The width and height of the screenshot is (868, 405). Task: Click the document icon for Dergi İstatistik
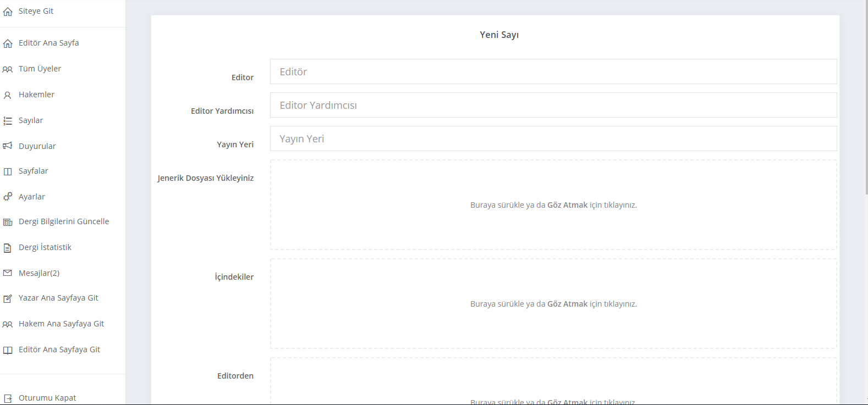pos(8,248)
